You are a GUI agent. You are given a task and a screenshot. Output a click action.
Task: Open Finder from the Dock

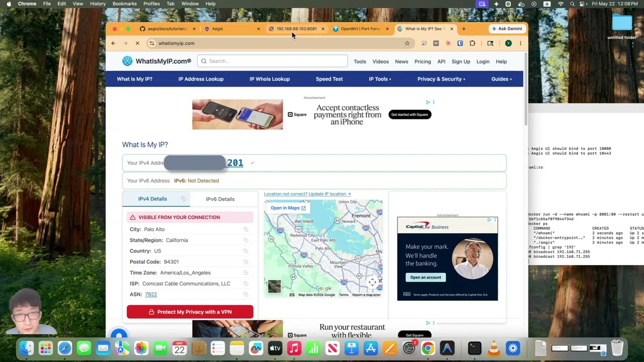point(27,348)
